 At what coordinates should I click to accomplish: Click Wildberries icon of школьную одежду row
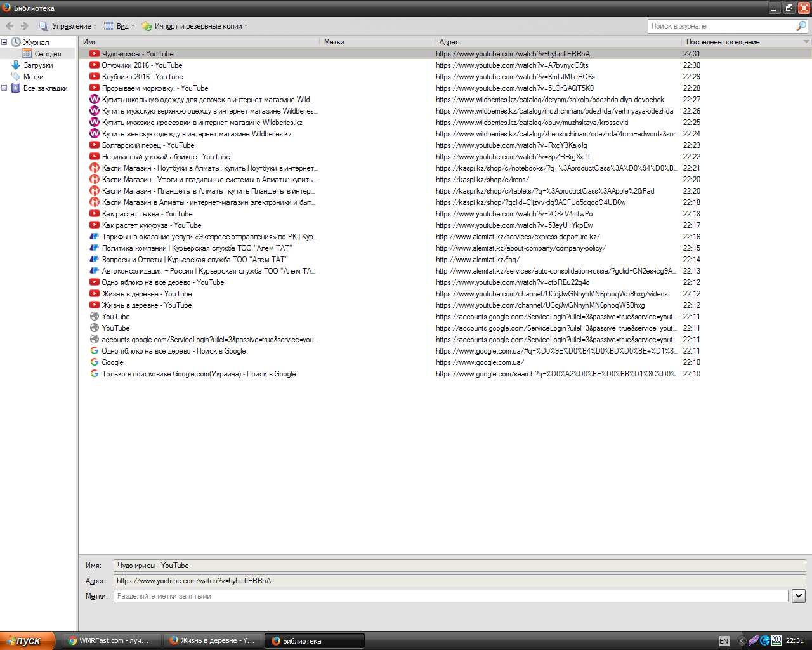pyautogui.click(x=95, y=100)
